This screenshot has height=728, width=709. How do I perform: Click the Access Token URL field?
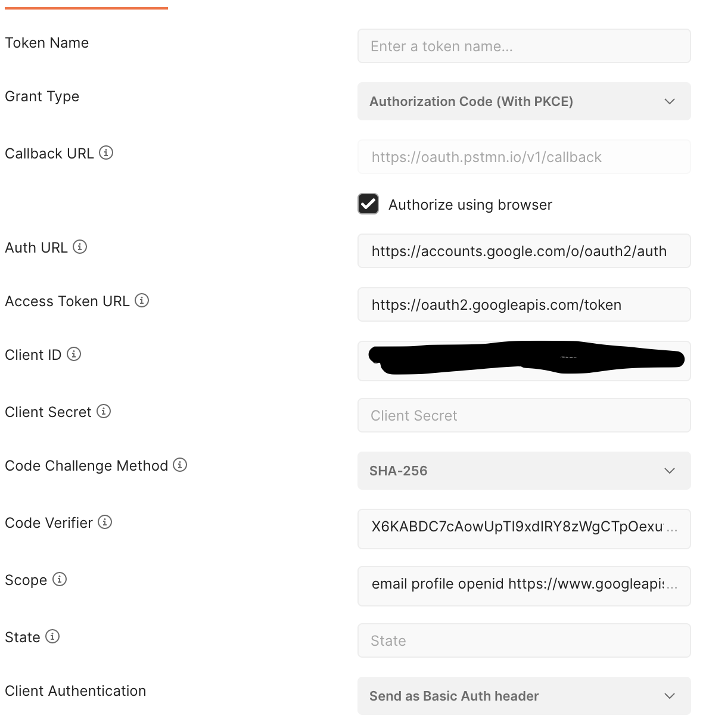524,304
